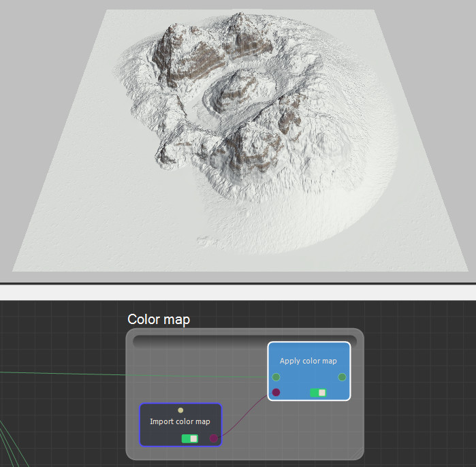Click the purple color input on Apply color map
The height and width of the screenshot is (467, 476).
point(276,393)
